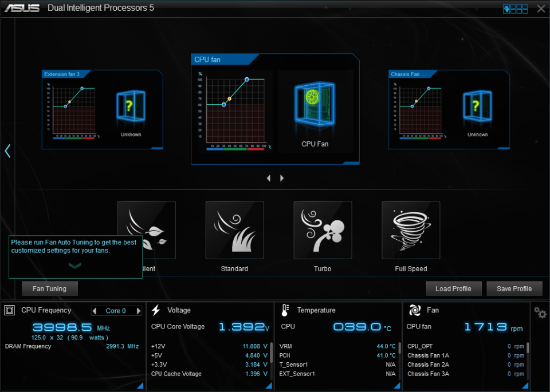Click the +5V voltage row
550x392 pixels.
[210, 355]
